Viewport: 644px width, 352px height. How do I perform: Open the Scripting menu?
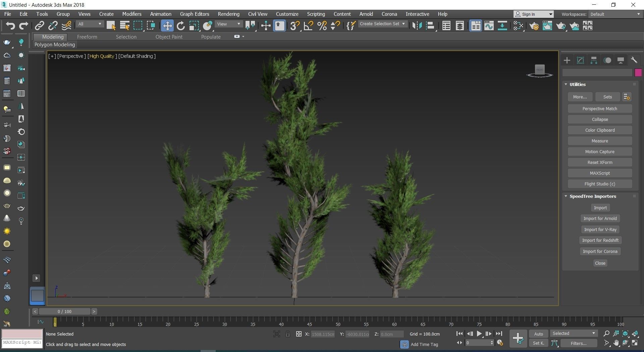[x=316, y=14]
